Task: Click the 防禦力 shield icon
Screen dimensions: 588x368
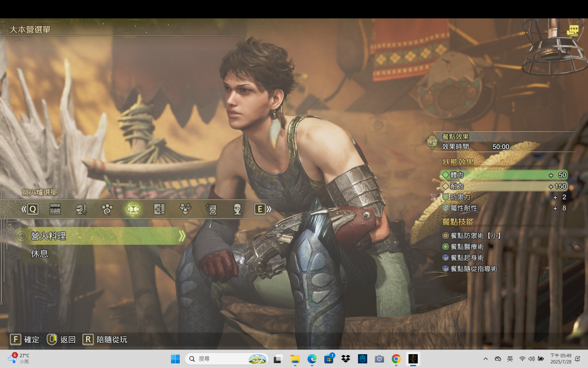Action: click(446, 197)
